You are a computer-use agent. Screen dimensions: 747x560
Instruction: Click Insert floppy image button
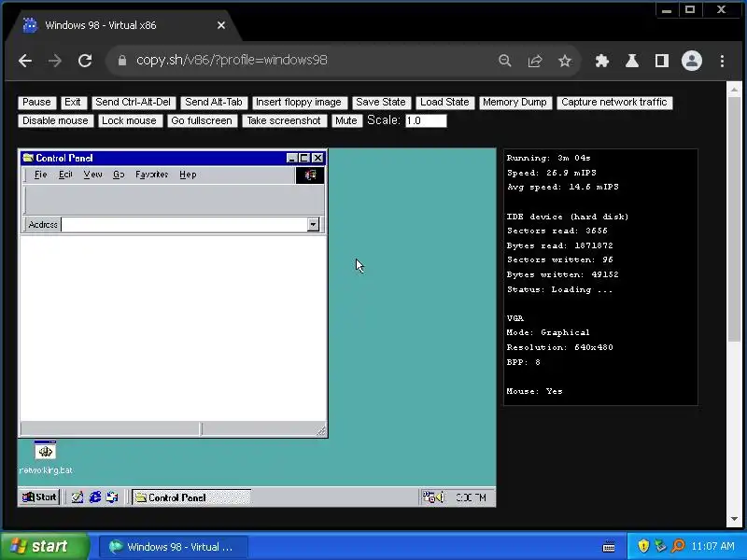click(x=298, y=103)
